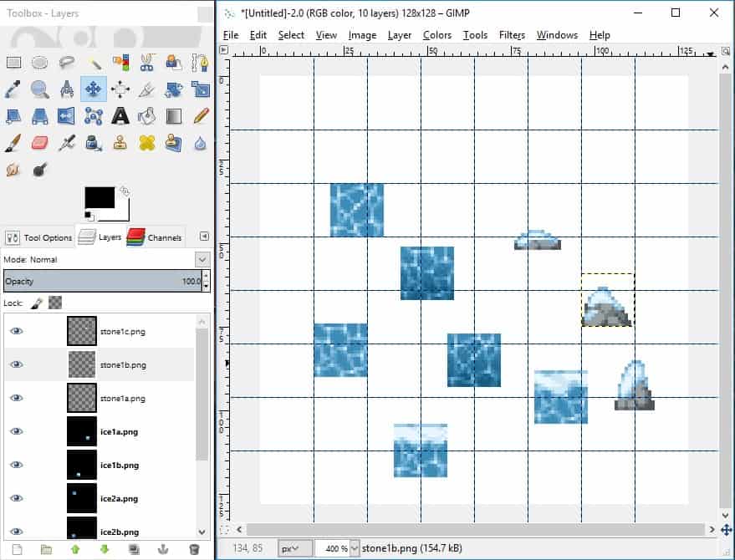Click the stone1c.png layer thumbnail
This screenshot has height=560, width=735.
point(82,331)
